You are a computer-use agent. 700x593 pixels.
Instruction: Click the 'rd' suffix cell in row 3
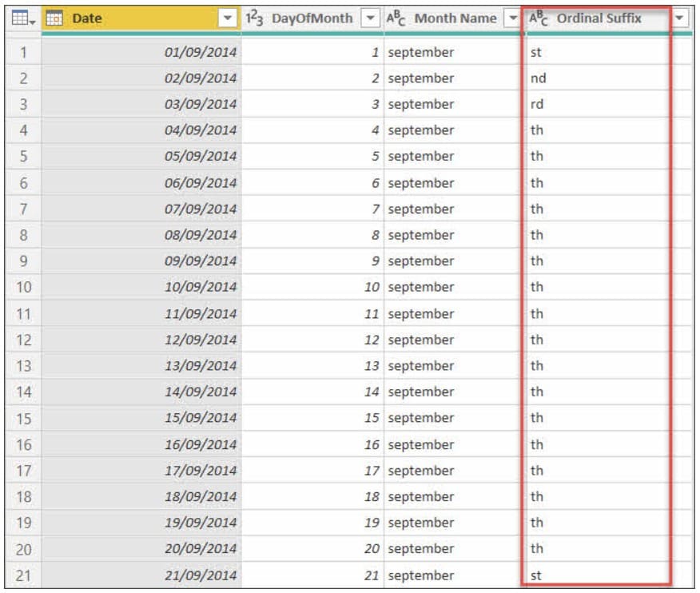tap(608, 104)
